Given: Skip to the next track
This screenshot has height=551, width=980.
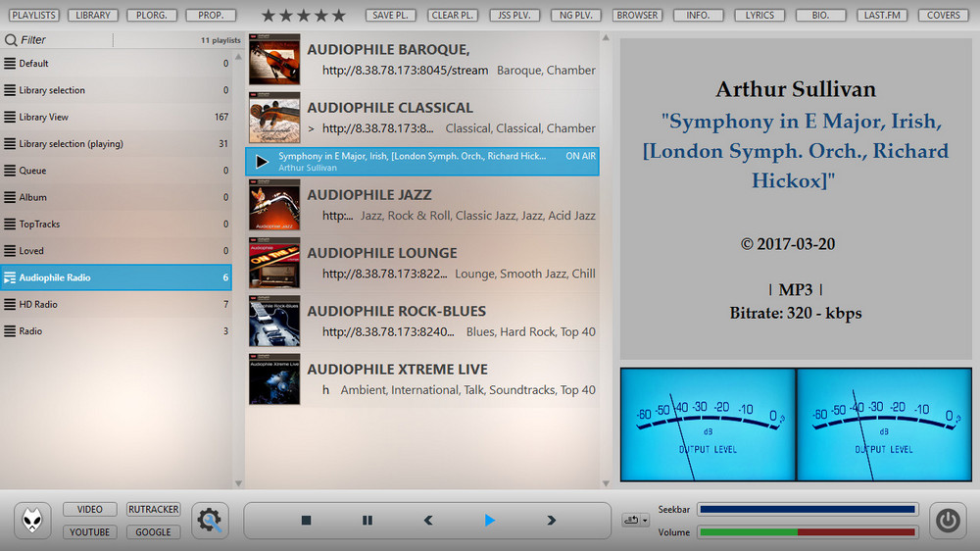Looking at the screenshot, I should click(x=551, y=521).
